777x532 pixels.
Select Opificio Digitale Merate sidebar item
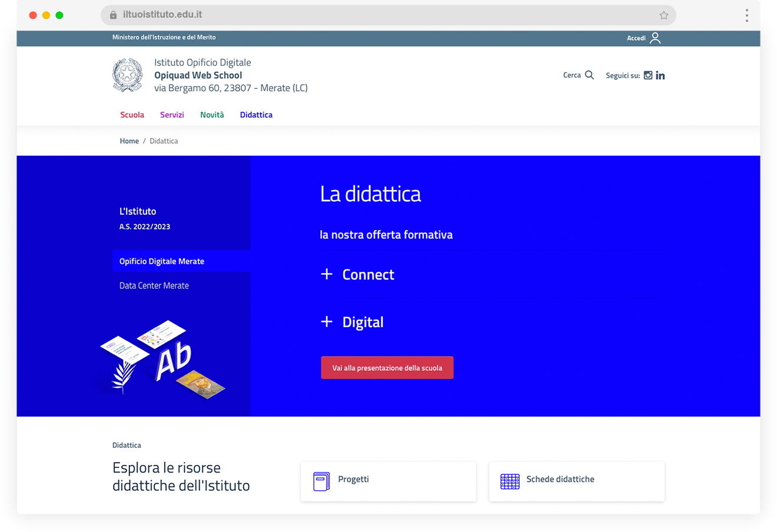(162, 261)
